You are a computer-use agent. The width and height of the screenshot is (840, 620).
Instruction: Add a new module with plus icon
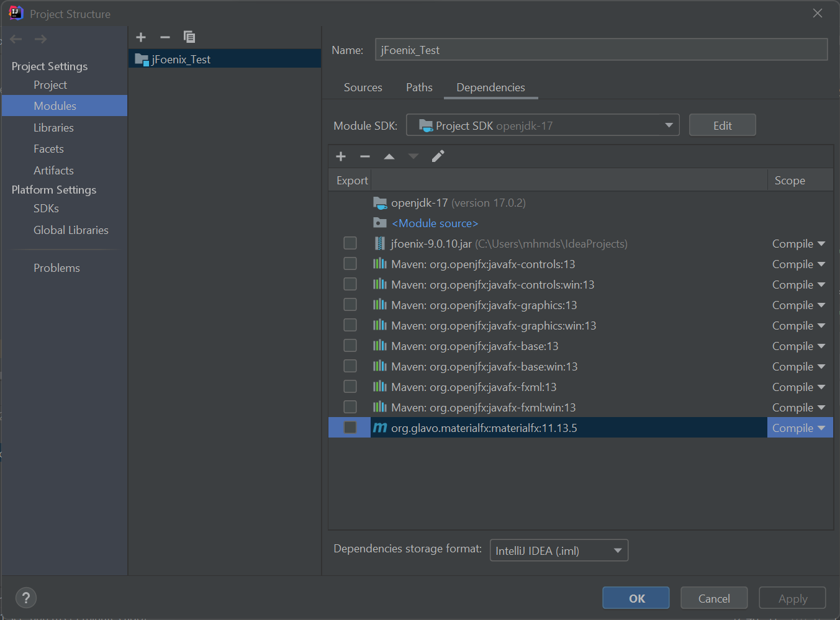coord(141,37)
